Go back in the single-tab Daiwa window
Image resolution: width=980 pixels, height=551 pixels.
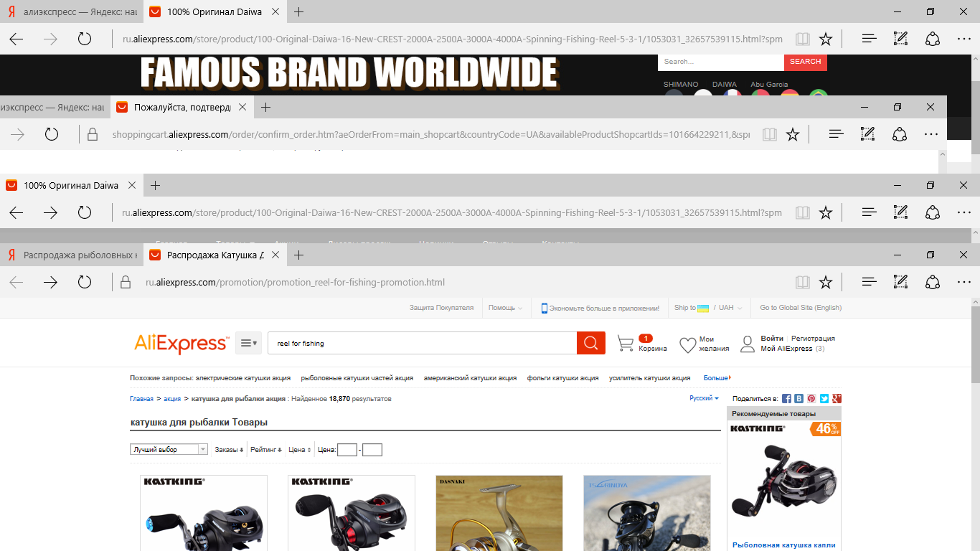pos(17,212)
